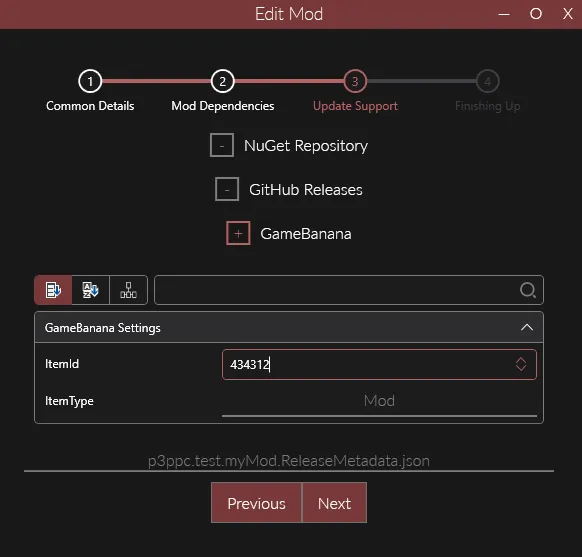
Task: Go to step 2 circle
Action: click(x=222, y=81)
